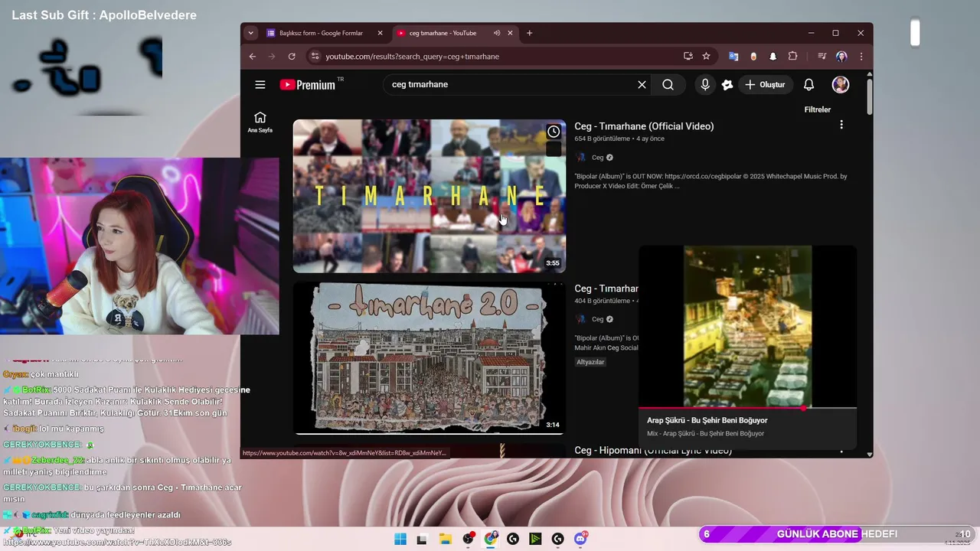This screenshot has width=980, height=551.
Task: Click the browser address bar URL
Action: point(412,57)
